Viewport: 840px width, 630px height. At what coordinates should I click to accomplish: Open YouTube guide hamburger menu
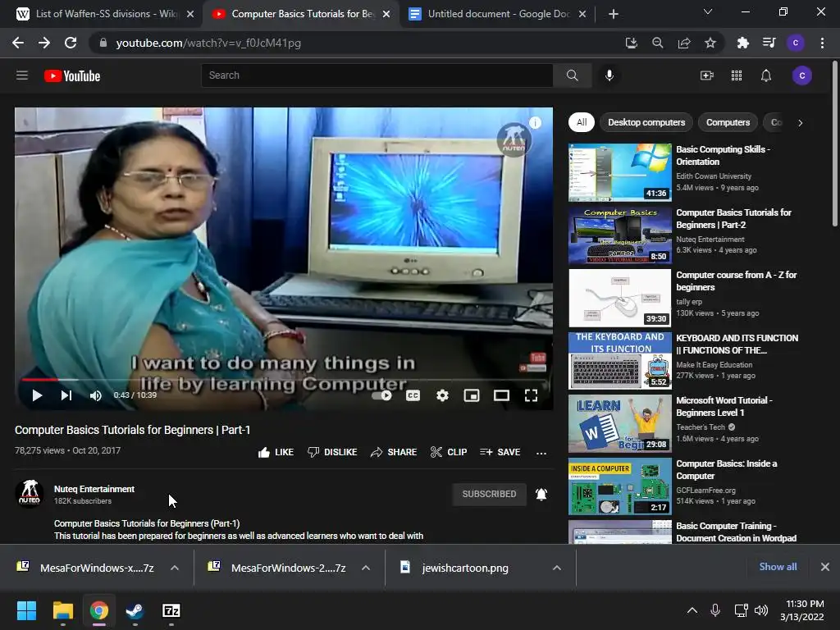[22, 75]
